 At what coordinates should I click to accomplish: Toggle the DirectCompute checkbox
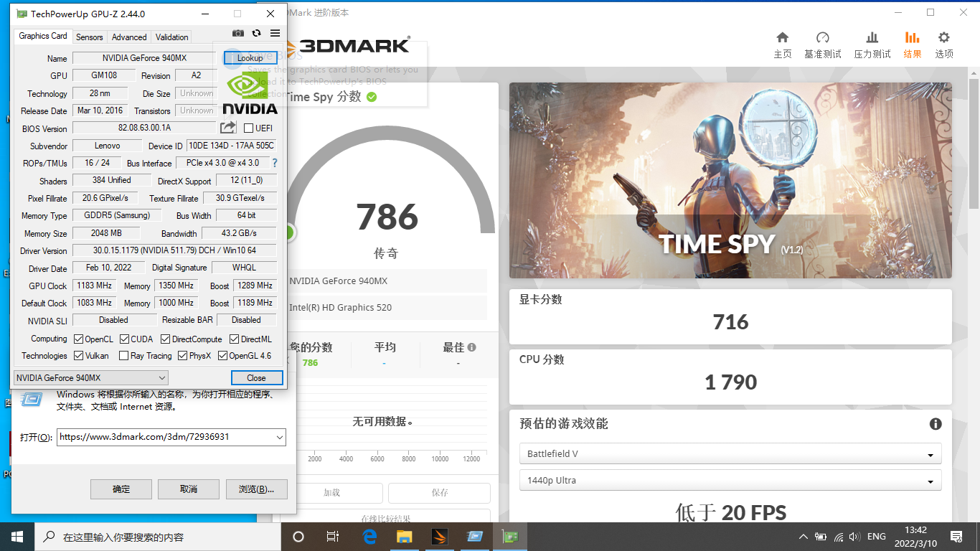coord(165,339)
